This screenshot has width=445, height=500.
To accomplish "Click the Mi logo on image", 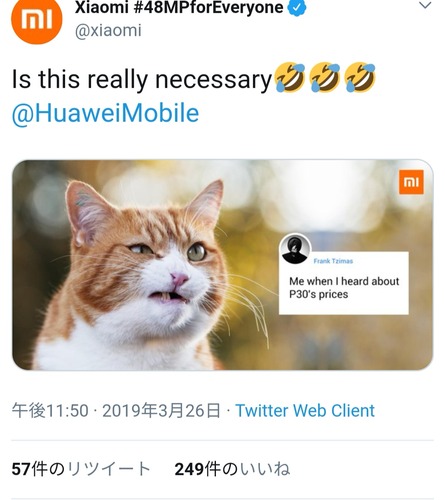I will [411, 182].
